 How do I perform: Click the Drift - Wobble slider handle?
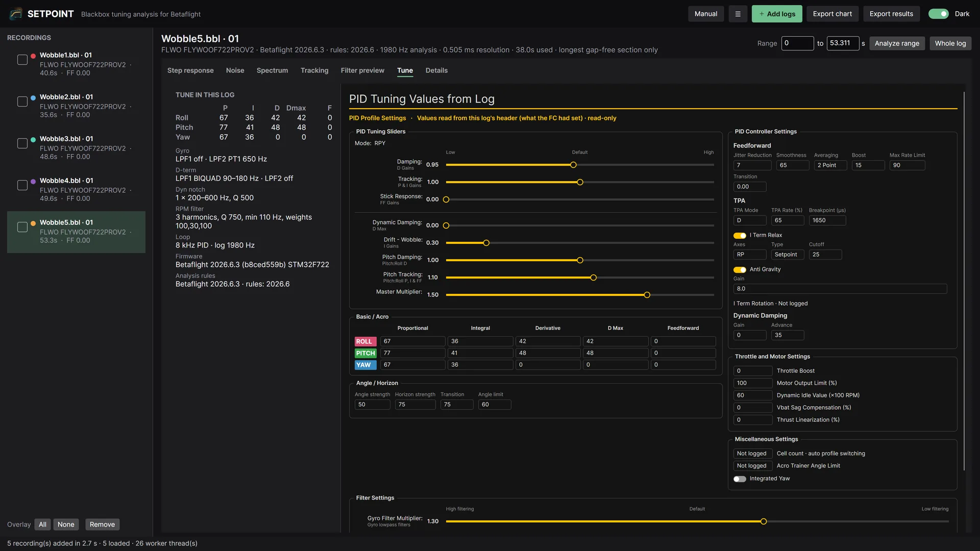coord(486,243)
